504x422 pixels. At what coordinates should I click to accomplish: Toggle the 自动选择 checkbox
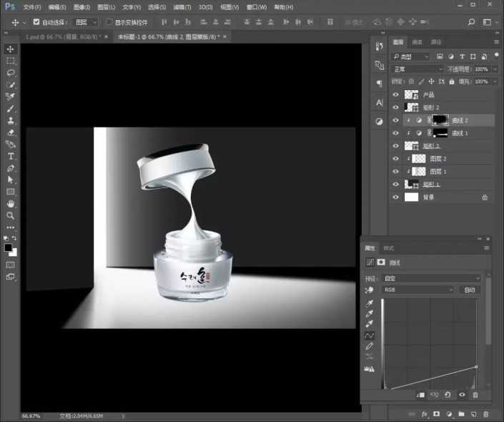pos(37,22)
